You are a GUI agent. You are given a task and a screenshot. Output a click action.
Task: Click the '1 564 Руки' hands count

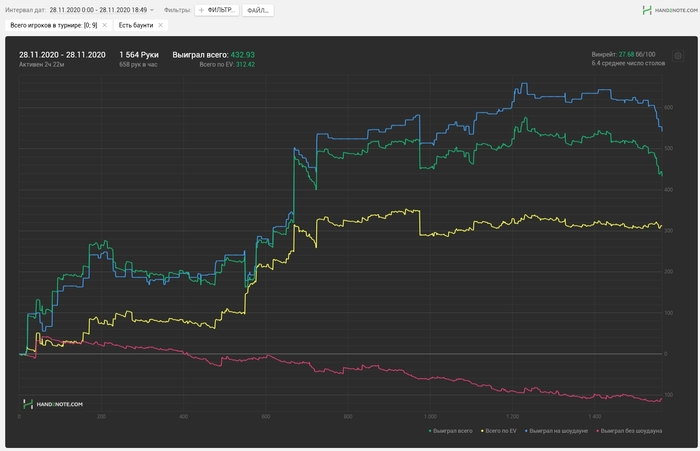click(x=139, y=55)
